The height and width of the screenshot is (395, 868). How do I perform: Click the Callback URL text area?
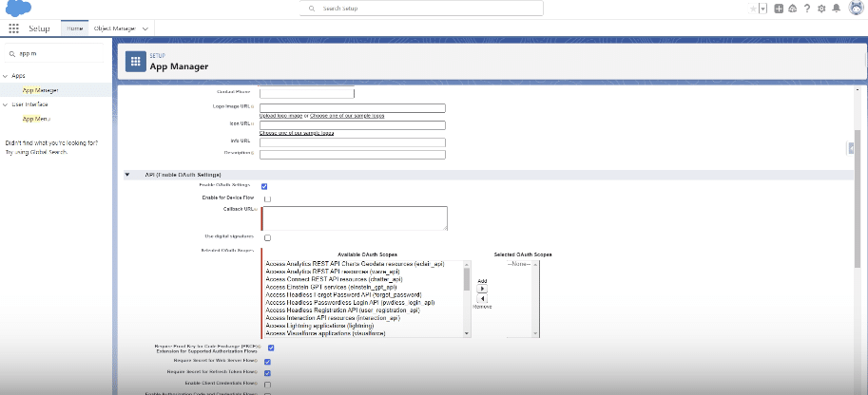(x=355, y=218)
